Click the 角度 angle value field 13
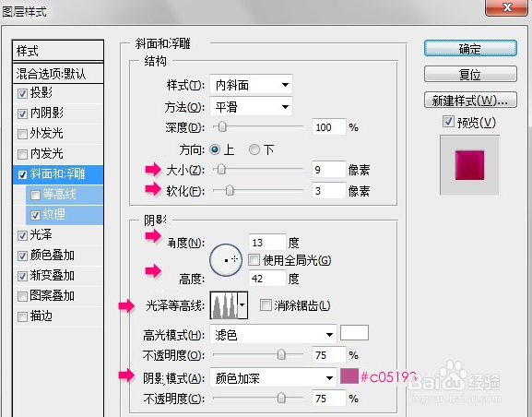This screenshot has width=532, height=417. coord(267,243)
